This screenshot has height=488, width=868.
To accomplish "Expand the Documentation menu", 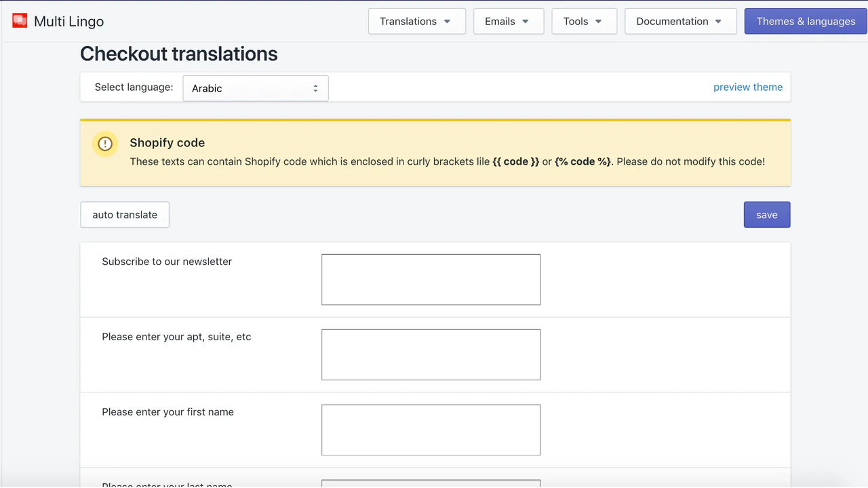I will pos(680,21).
